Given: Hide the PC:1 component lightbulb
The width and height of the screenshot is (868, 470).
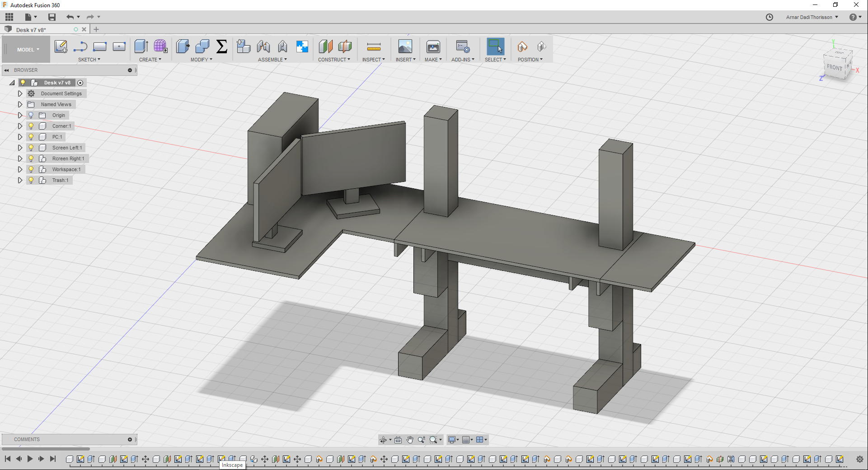Looking at the screenshot, I should [x=31, y=137].
